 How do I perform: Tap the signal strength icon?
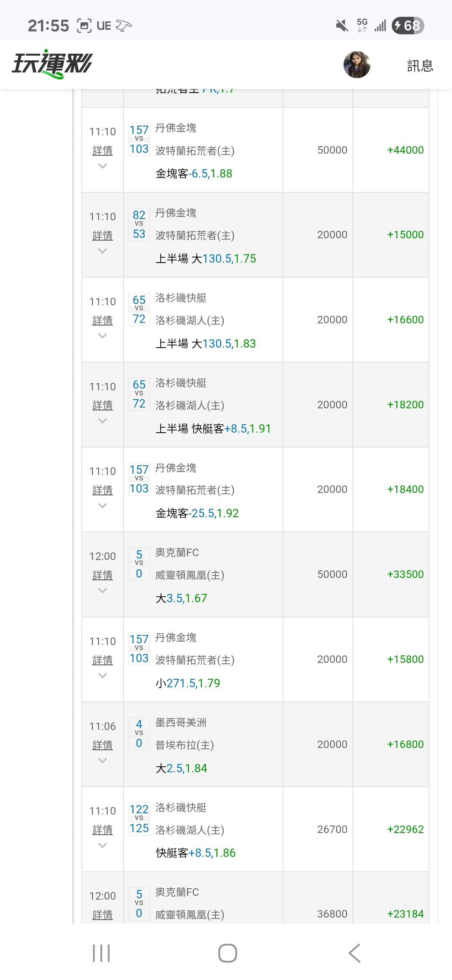coord(380,26)
